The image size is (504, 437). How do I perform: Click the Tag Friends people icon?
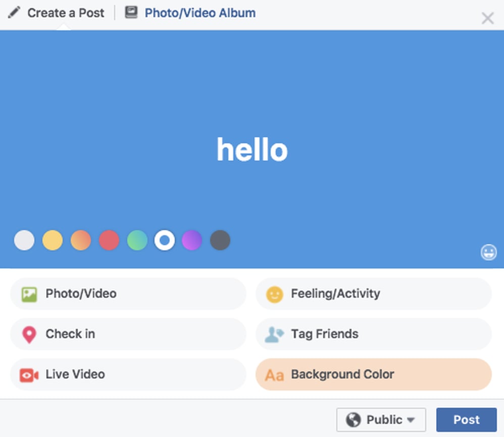click(273, 334)
